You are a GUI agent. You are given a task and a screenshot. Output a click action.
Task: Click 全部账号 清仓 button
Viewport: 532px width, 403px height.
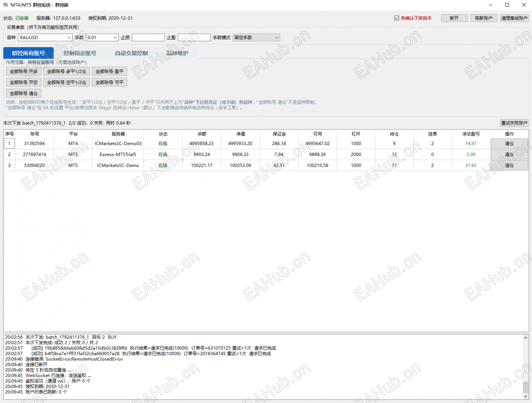(24, 93)
